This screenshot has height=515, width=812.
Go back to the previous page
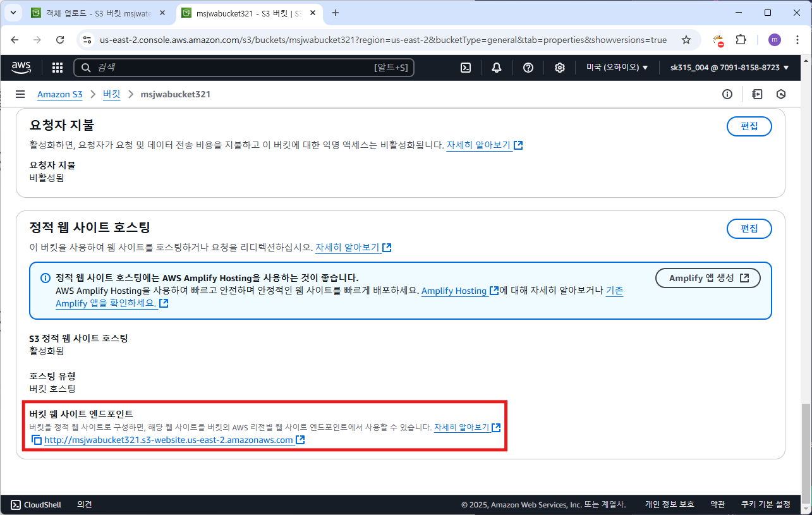(x=15, y=40)
